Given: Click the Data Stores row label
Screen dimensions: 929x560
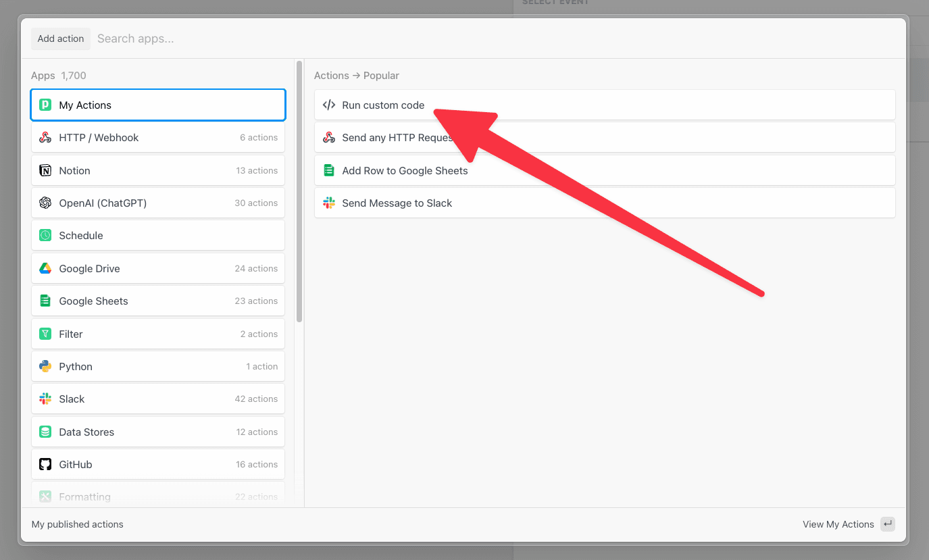Looking at the screenshot, I should 86,432.
